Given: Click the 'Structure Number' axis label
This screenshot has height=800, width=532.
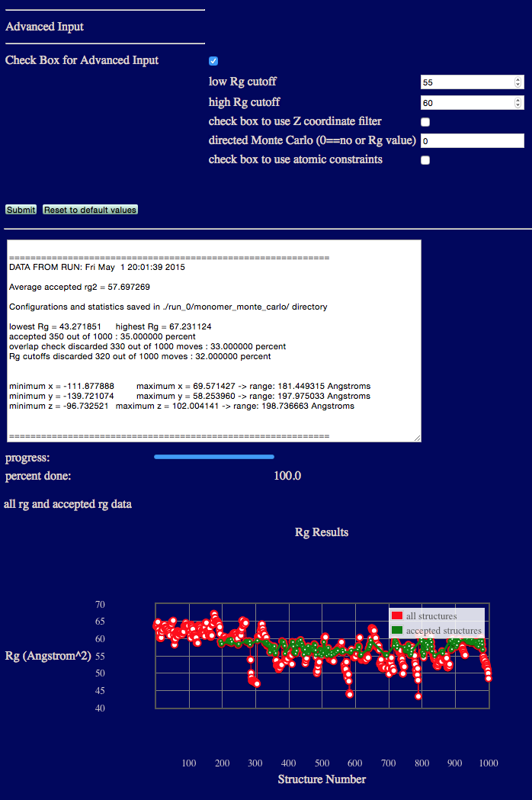Looking at the screenshot, I should (x=322, y=779).
